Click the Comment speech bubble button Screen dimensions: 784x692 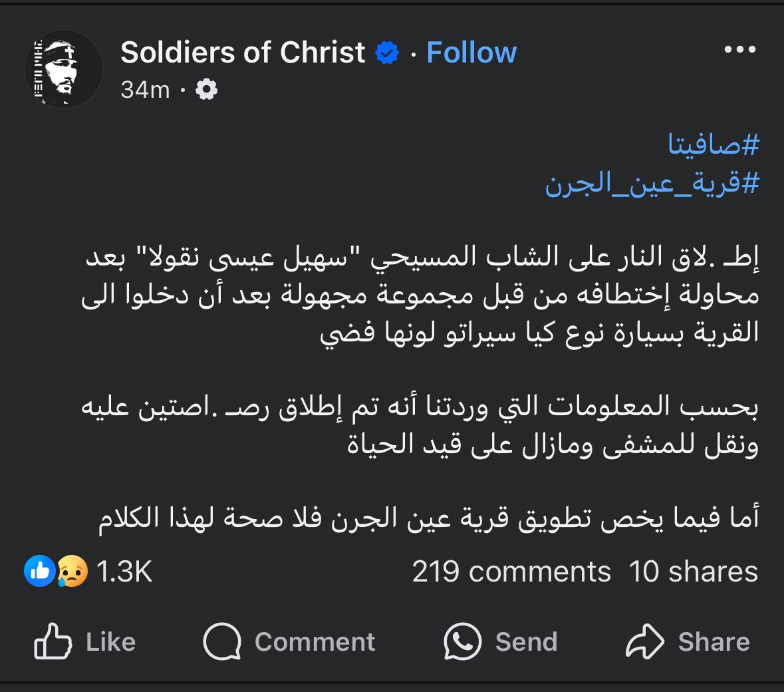[x=289, y=641]
